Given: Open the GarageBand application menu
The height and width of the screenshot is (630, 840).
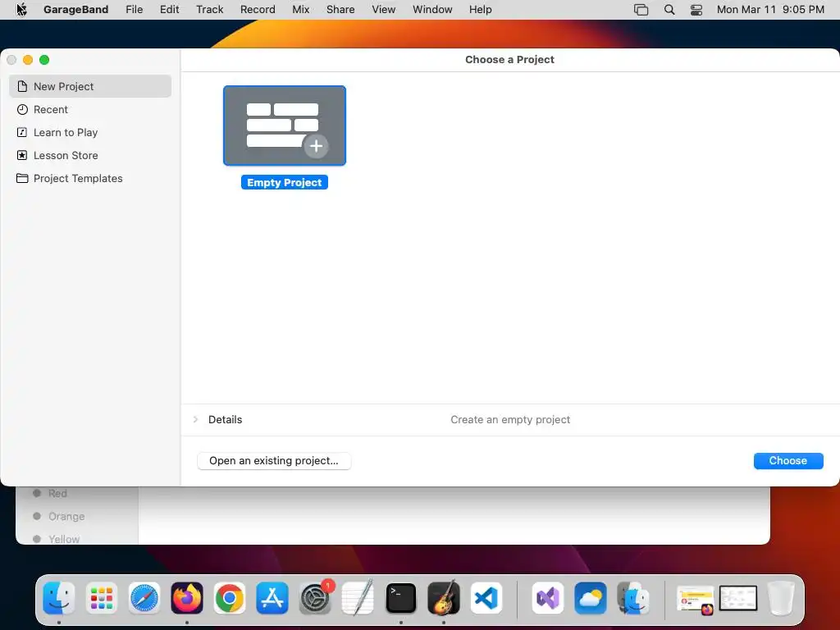Looking at the screenshot, I should tap(76, 9).
